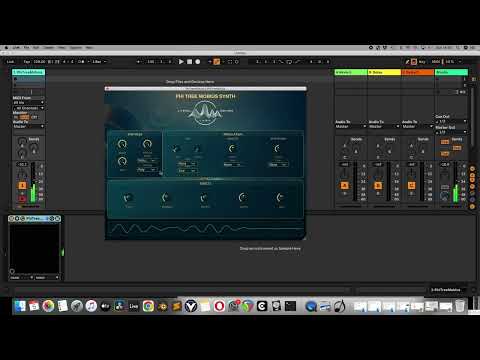Start recording with the transport Record button
Image resolution: width=480 pixels, height=360 pixels.
click(198, 62)
